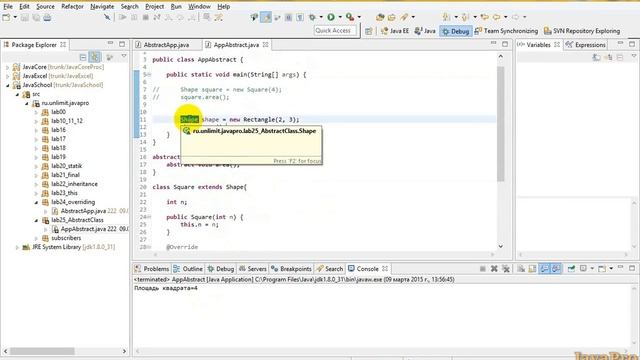The width and height of the screenshot is (640, 360).
Task: Open the Window menu
Action: [199, 7]
